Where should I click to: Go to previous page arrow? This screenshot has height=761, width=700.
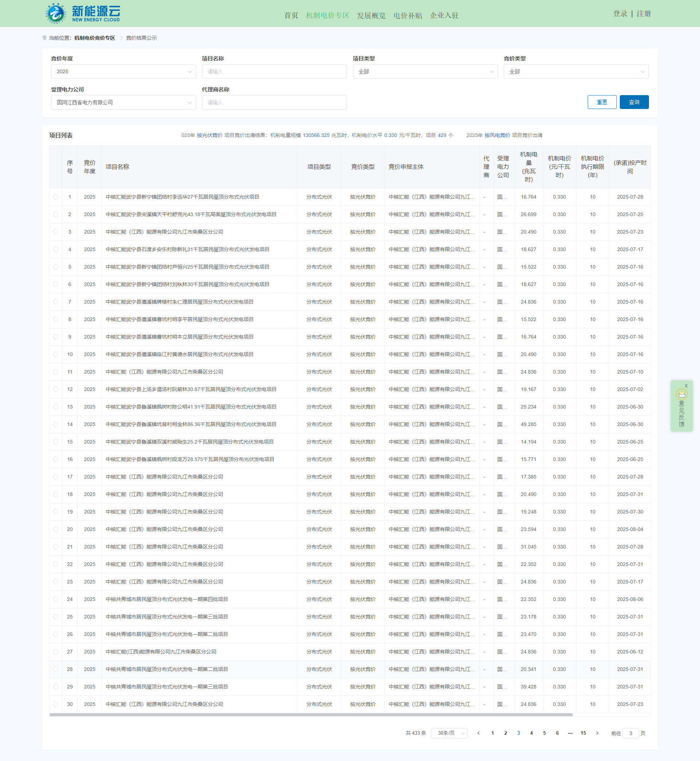pos(478,733)
